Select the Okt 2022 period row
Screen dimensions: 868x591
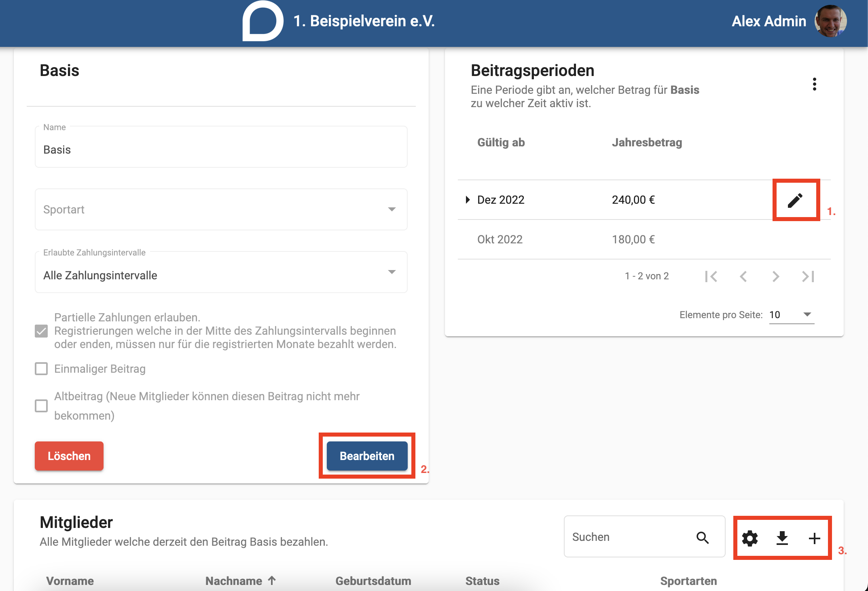[644, 239]
